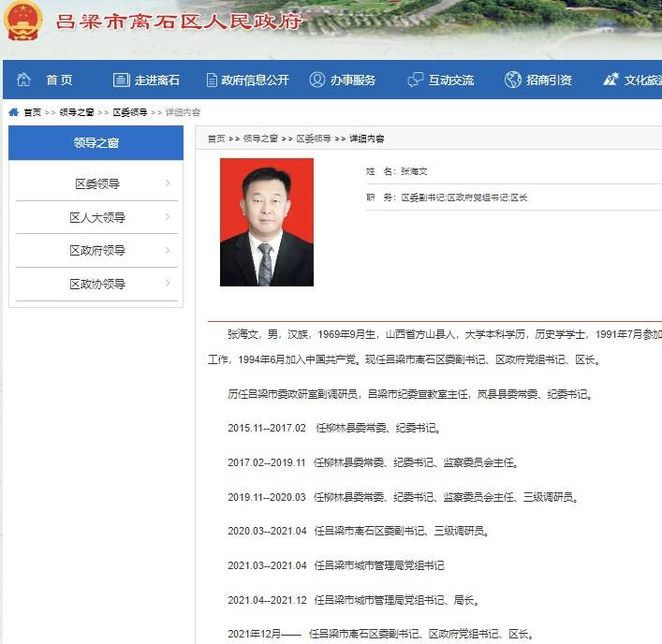Click the 2017.02--2019.11 résumé entry
This screenshot has width=662, height=644.
tap(374, 462)
